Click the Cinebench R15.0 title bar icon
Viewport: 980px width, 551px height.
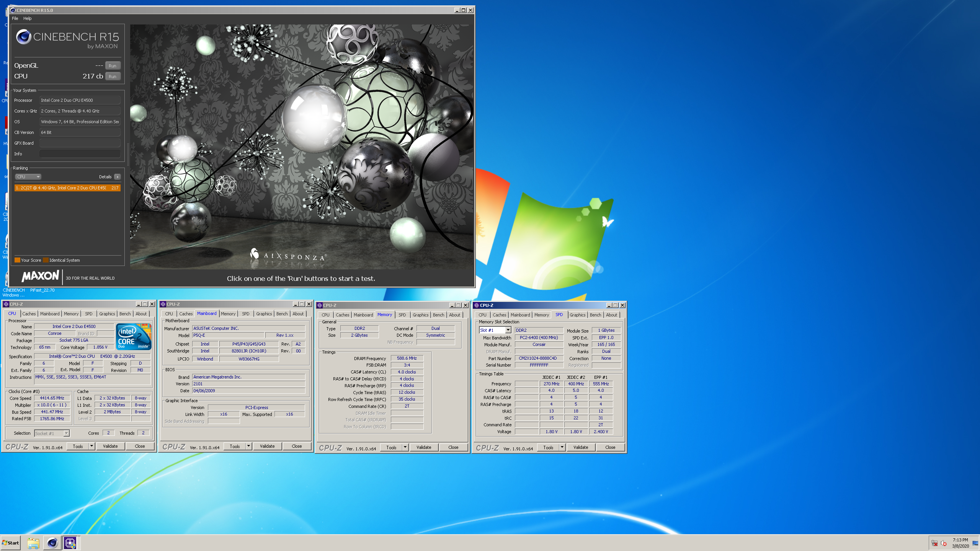coord(13,10)
